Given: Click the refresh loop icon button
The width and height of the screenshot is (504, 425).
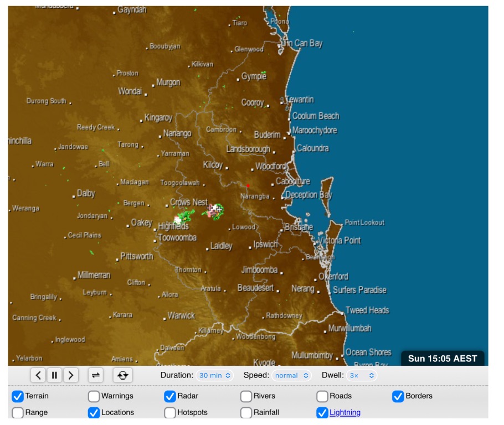Looking at the screenshot, I should [122, 375].
